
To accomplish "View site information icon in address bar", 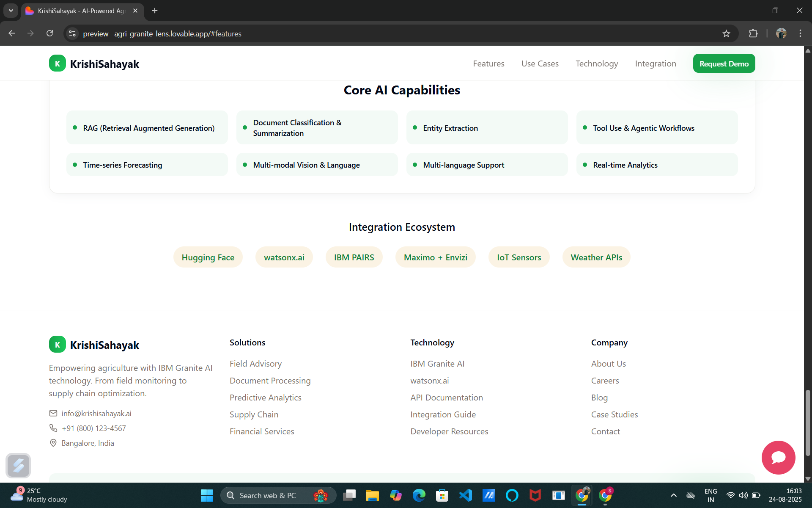I will [x=72, y=33].
